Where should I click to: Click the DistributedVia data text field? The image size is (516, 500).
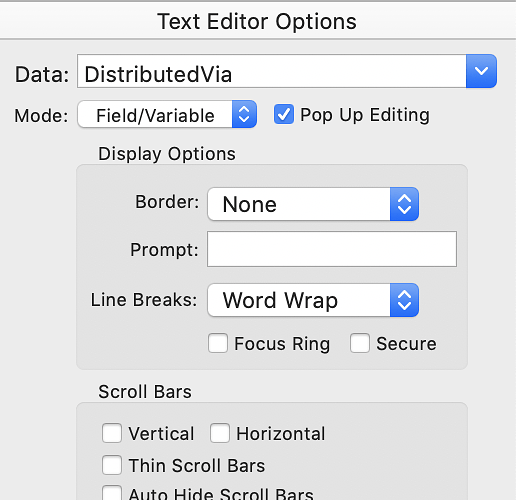272,71
